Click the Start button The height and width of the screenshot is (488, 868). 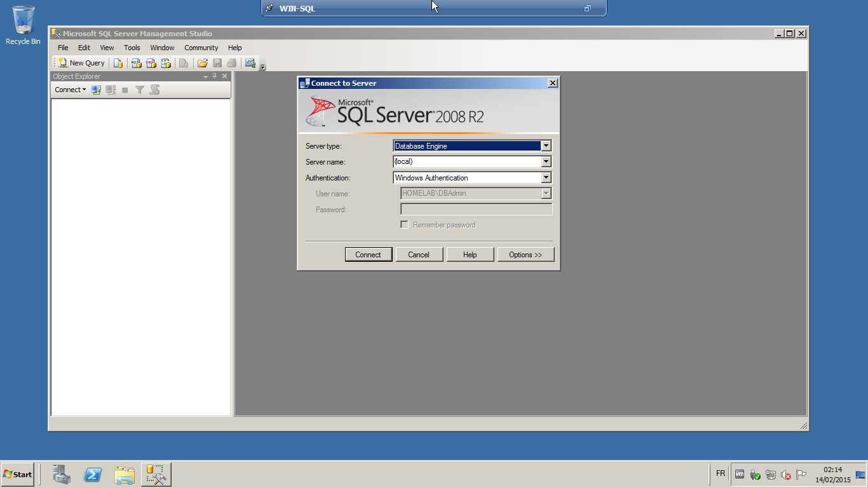click(18, 475)
